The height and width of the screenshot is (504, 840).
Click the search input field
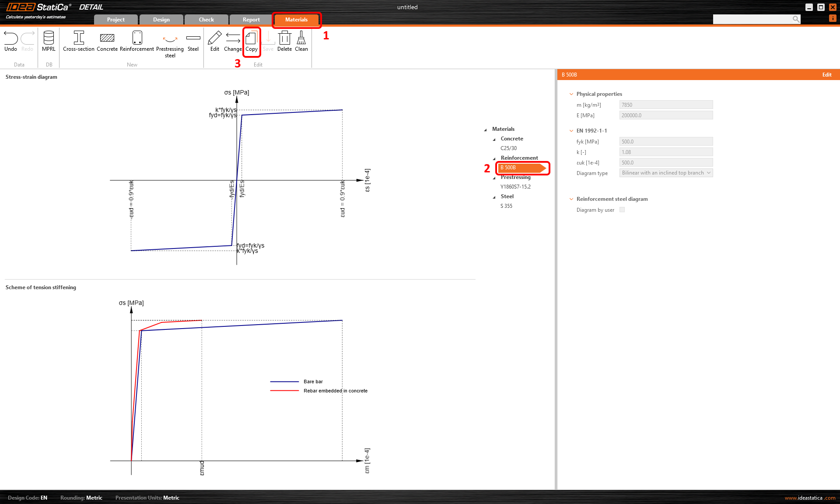(752, 19)
